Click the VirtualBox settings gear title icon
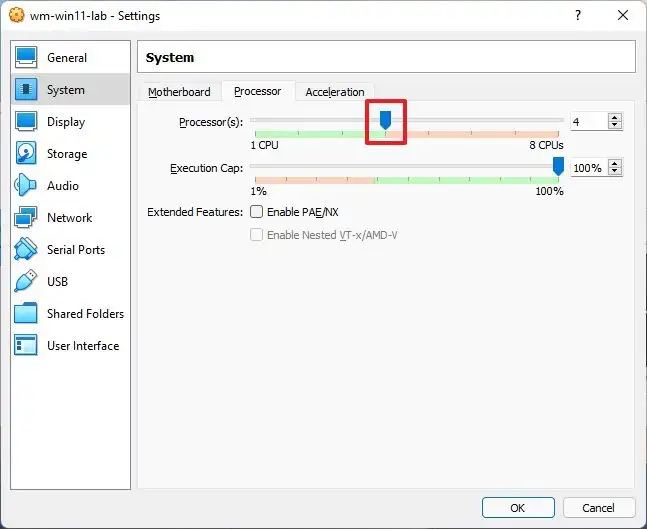The image size is (647, 529). pyautogui.click(x=17, y=15)
